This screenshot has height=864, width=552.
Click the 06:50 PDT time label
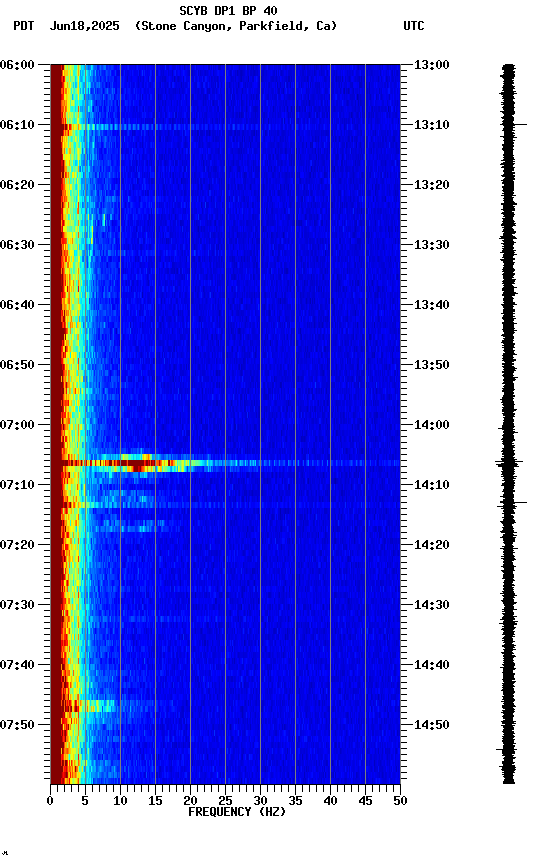[17, 365]
